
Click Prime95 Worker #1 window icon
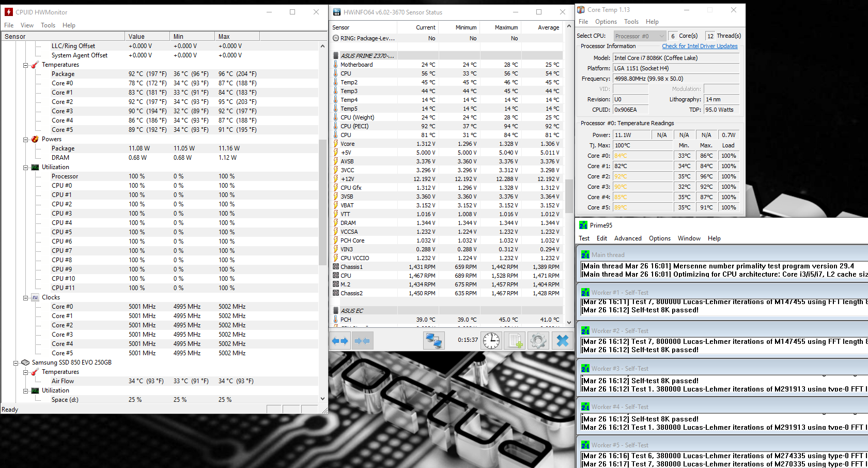coord(585,292)
